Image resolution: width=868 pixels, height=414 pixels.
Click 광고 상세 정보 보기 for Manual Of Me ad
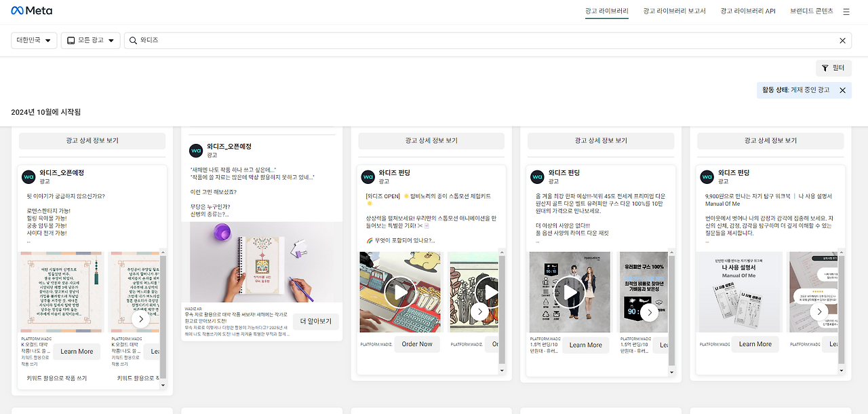pyautogui.click(x=772, y=140)
